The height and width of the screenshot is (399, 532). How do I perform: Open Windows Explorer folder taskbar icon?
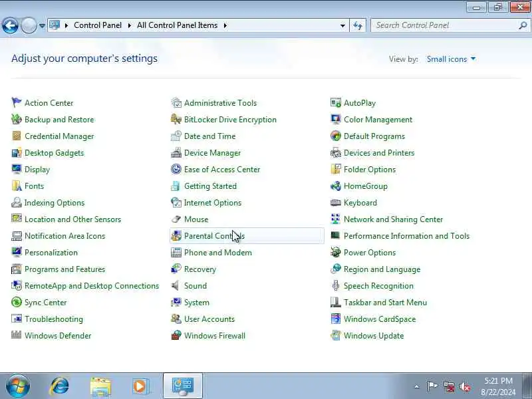pyautogui.click(x=100, y=386)
